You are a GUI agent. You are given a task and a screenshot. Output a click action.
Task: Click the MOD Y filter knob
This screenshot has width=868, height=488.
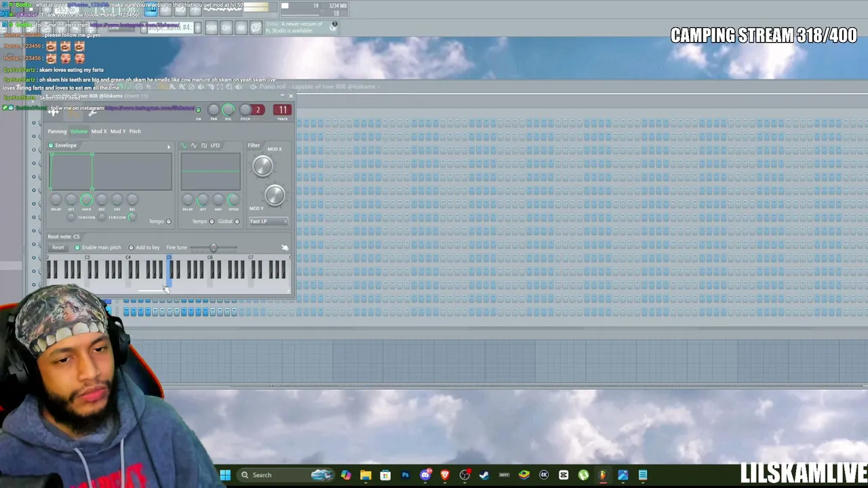point(275,195)
